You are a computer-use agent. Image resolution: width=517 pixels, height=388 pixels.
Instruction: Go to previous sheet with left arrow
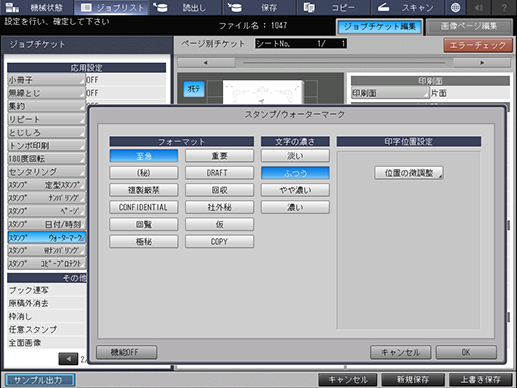pyautogui.click(x=206, y=63)
